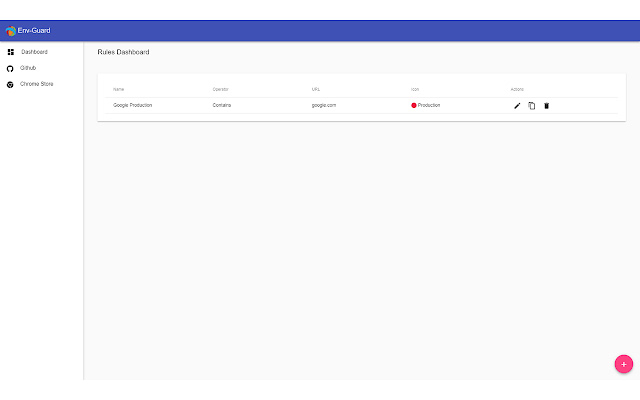
Task: Duplicate the Google Production rule
Action: (x=531, y=106)
